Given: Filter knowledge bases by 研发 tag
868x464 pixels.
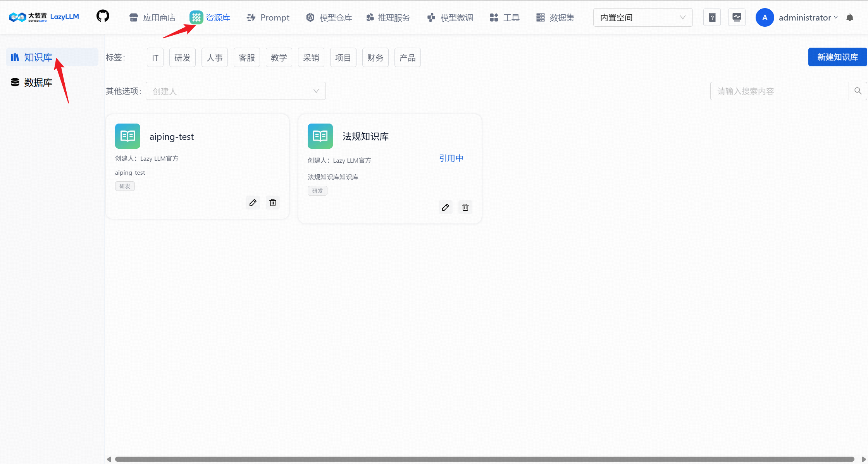Looking at the screenshot, I should tap(182, 57).
